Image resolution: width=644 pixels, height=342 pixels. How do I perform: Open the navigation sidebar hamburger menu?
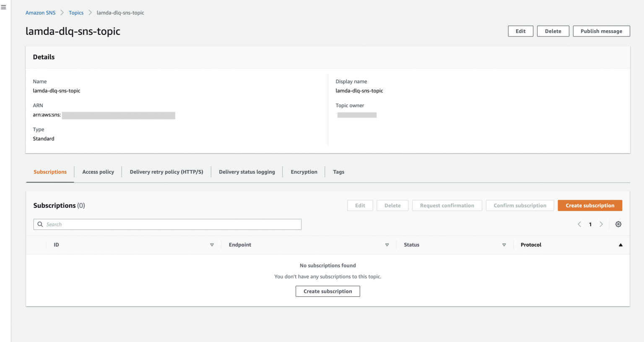[4, 7]
